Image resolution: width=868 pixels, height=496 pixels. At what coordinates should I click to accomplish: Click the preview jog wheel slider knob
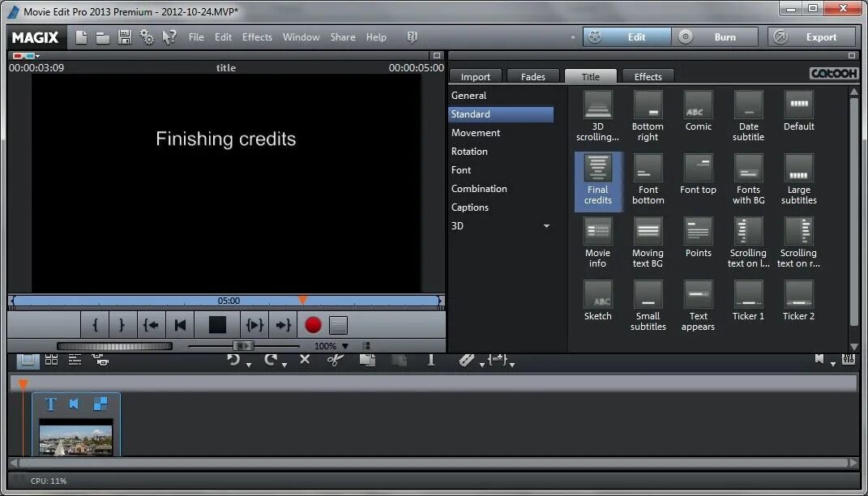(243, 346)
